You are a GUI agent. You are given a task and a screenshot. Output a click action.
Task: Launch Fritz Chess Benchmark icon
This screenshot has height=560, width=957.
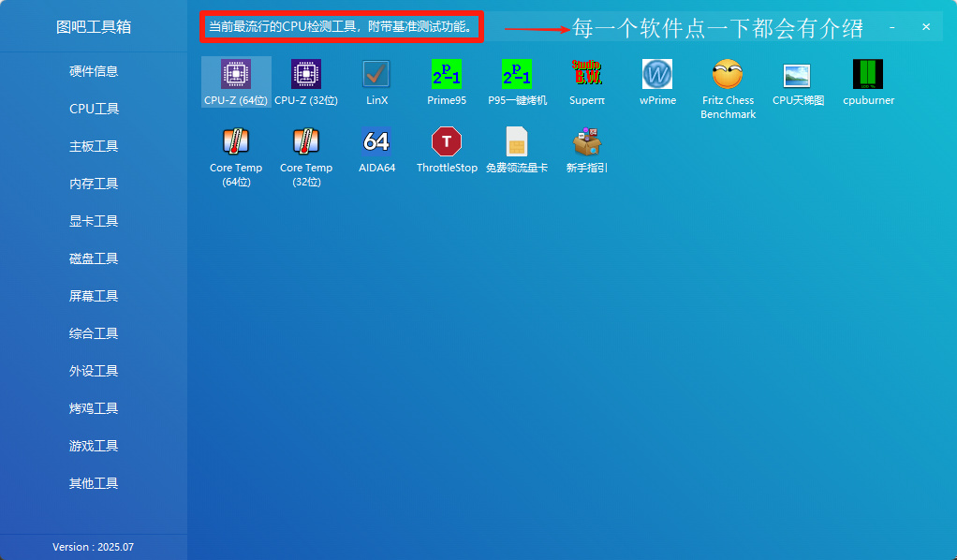pyautogui.click(x=728, y=75)
